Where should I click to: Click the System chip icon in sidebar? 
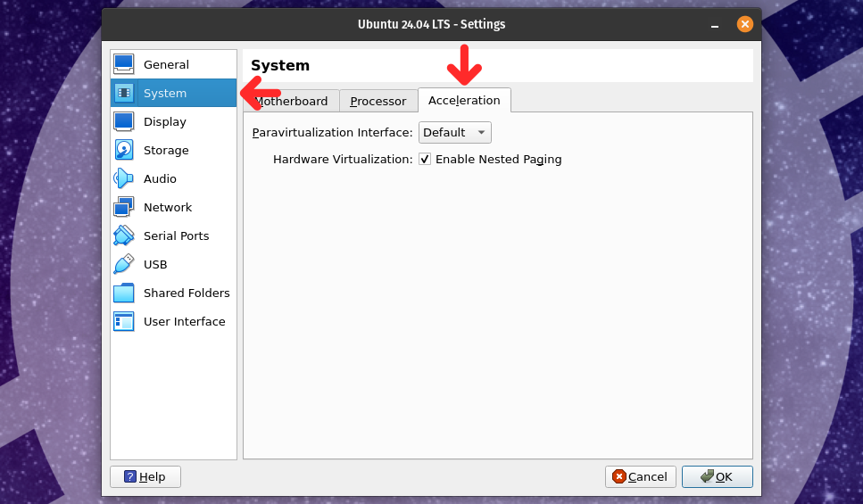point(123,93)
